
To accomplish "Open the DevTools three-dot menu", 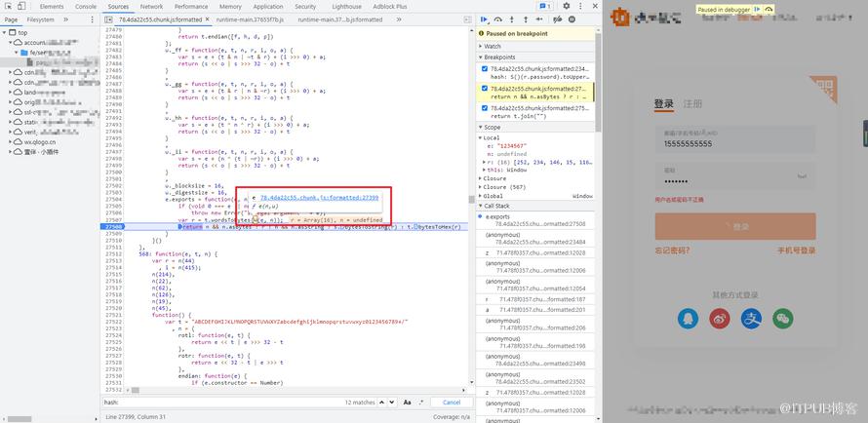I will [579, 6].
